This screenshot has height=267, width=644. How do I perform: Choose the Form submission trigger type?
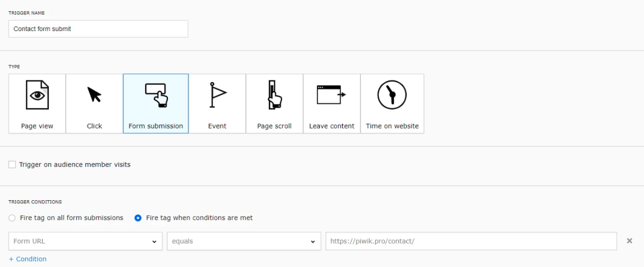(x=156, y=103)
